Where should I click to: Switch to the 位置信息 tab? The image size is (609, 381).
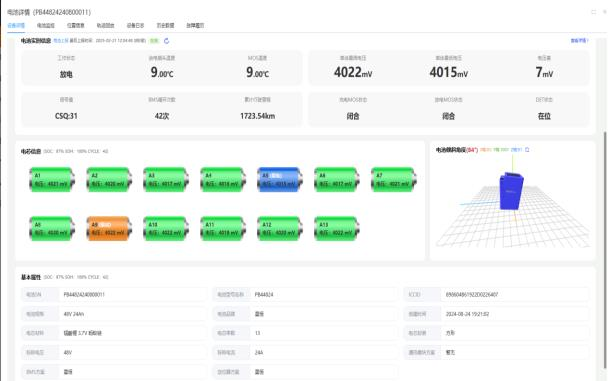(75, 25)
